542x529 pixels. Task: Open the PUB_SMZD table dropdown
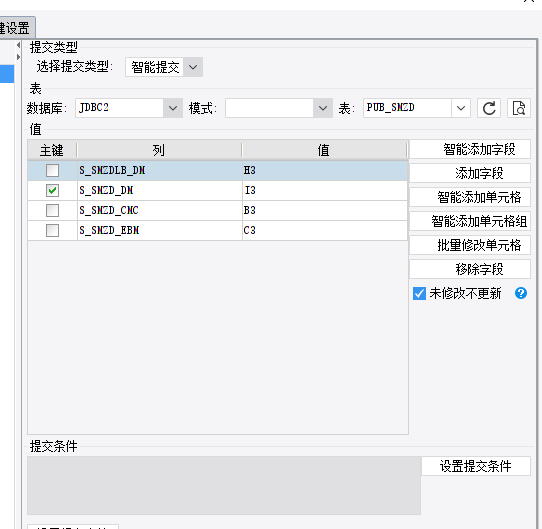417,108
